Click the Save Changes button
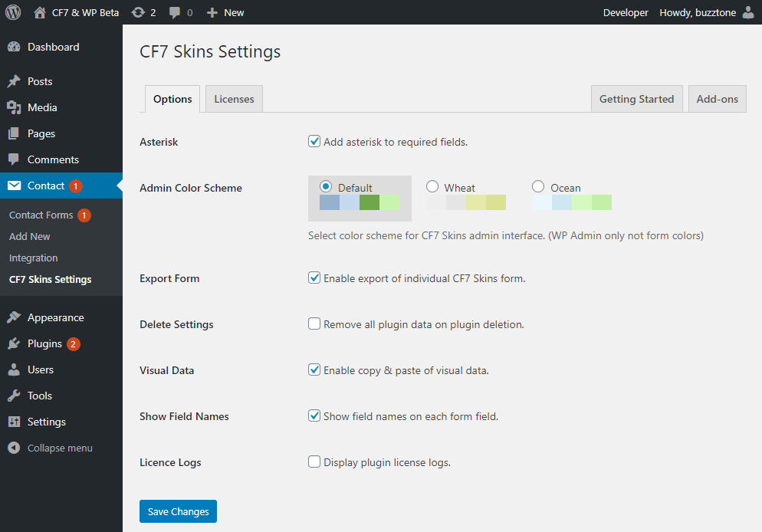This screenshot has height=532, width=762. click(x=178, y=511)
